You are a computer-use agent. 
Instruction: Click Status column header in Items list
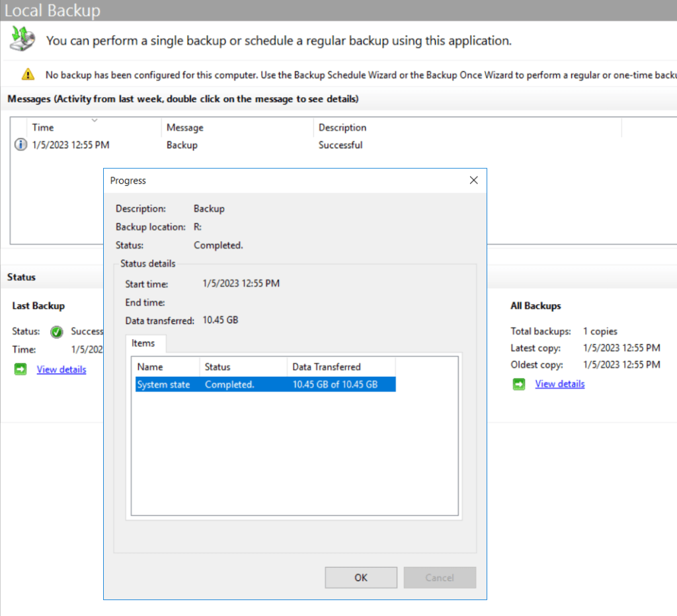pos(243,367)
